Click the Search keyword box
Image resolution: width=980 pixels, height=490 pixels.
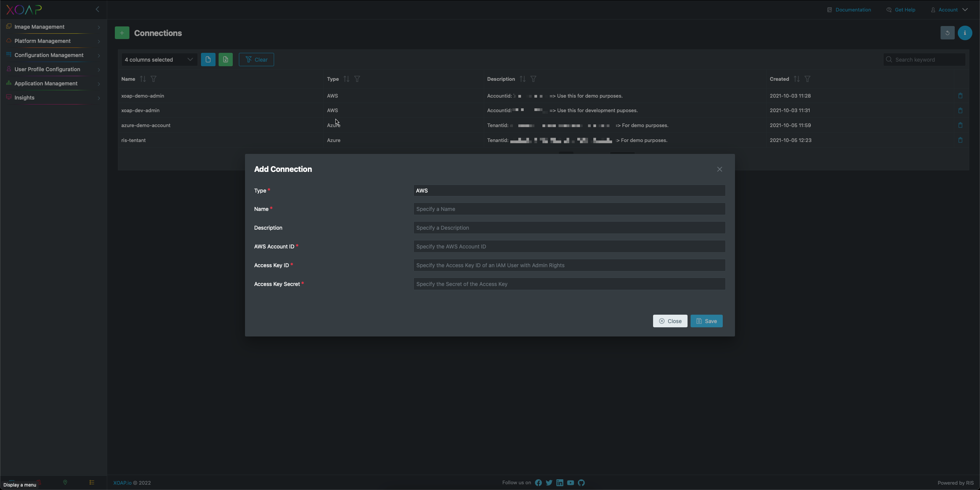pos(924,60)
